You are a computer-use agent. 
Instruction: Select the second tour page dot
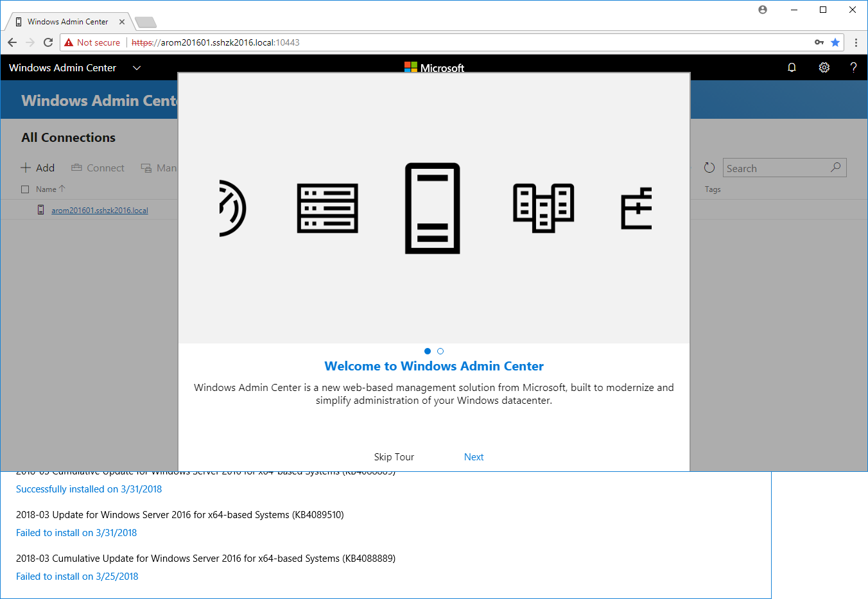point(440,351)
